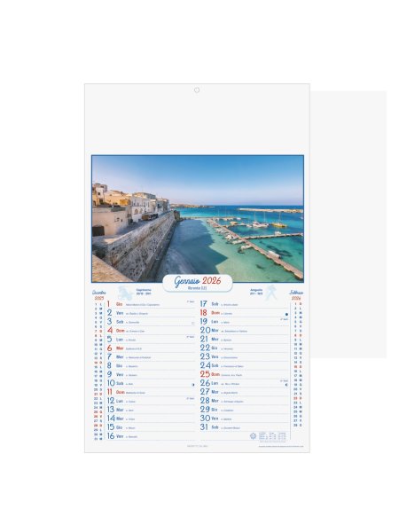Image resolution: width=399 pixels, height=532 pixels.
Task: Click the Capricorn zodiac icon
Action: coord(125,293)
